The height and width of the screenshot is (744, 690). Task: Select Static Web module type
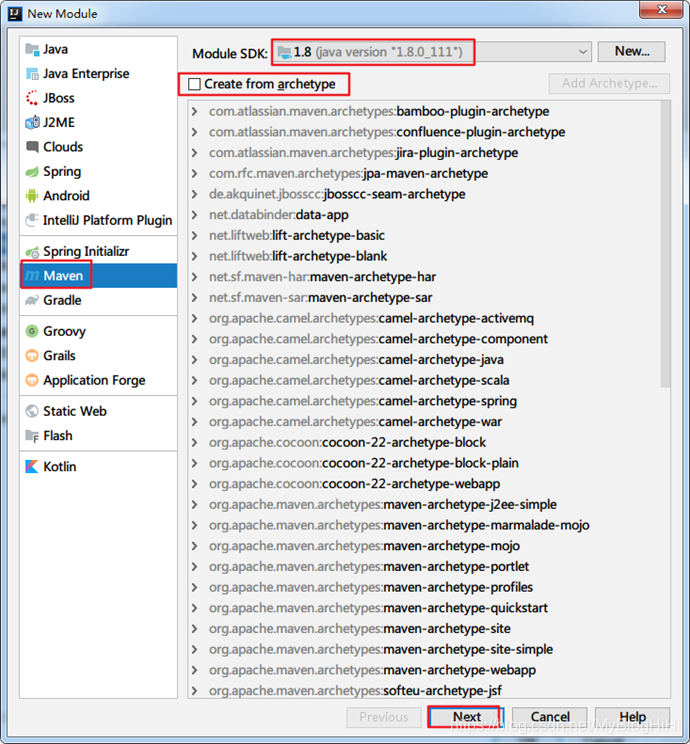(x=98, y=411)
